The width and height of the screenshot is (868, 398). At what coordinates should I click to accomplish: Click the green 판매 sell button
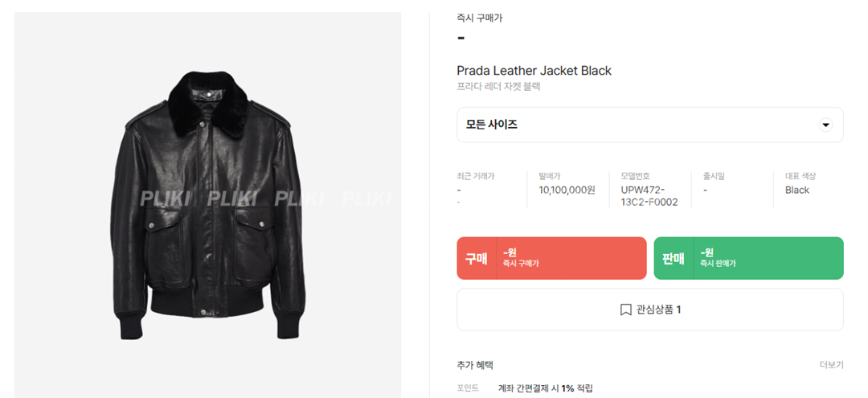(x=748, y=259)
